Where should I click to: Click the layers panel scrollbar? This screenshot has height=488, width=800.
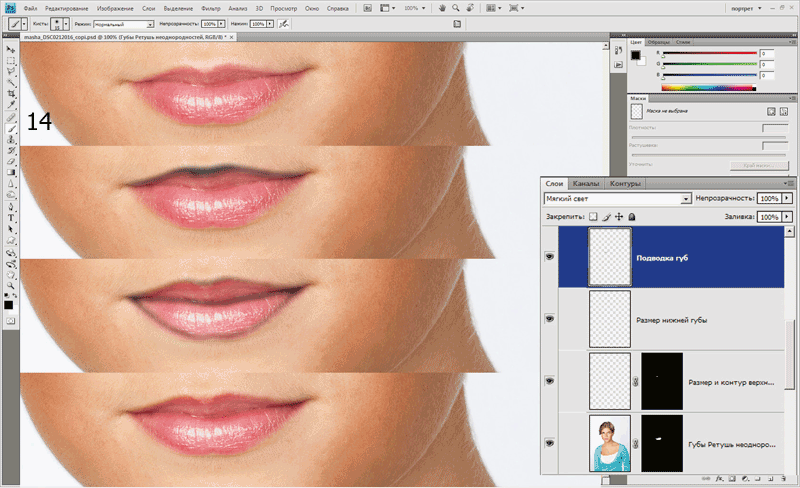[789, 355]
